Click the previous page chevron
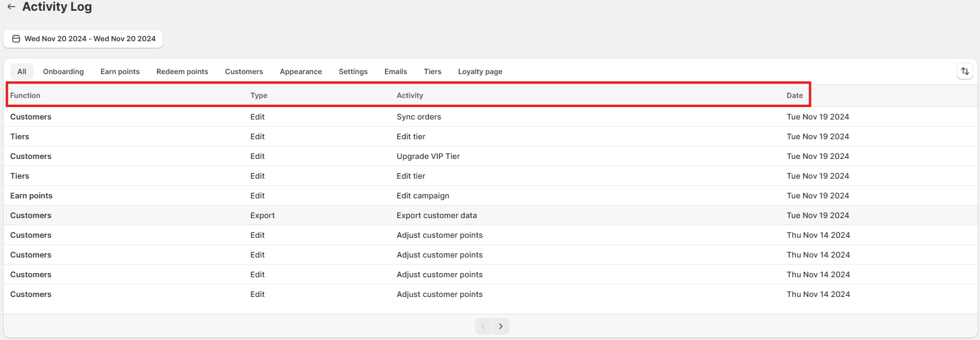Image resolution: width=980 pixels, height=340 pixels. tap(483, 326)
